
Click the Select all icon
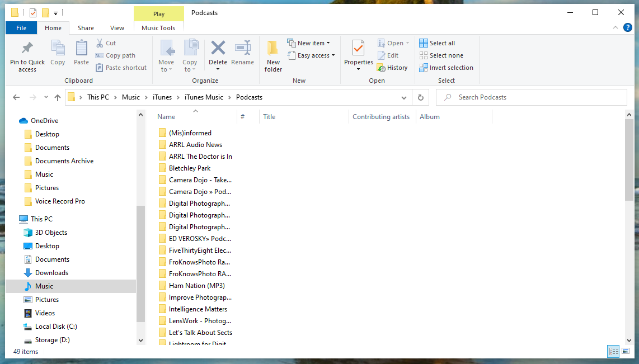pyautogui.click(x=424, y=43)
